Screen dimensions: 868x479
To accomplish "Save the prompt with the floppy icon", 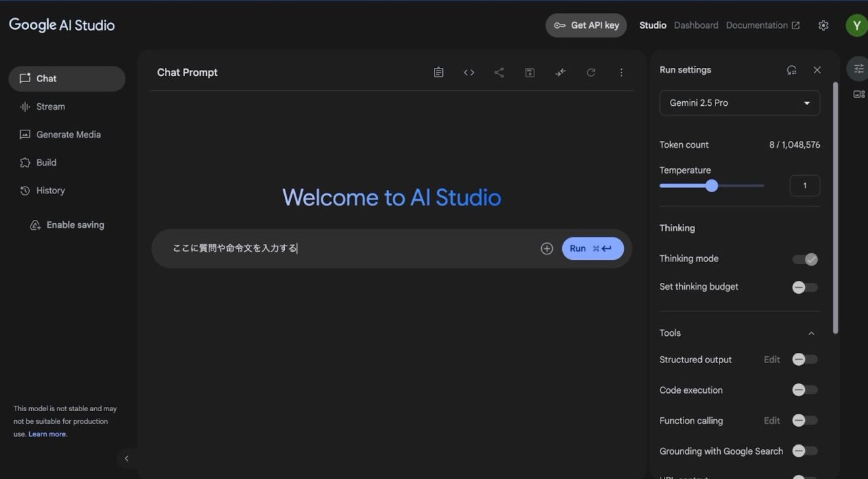I will tap(530, 73).
